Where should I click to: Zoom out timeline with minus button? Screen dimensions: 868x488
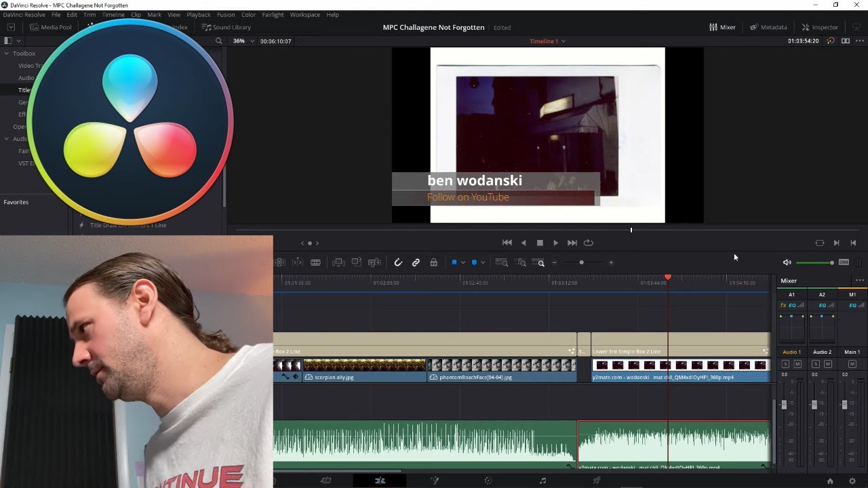coord(554,262)
